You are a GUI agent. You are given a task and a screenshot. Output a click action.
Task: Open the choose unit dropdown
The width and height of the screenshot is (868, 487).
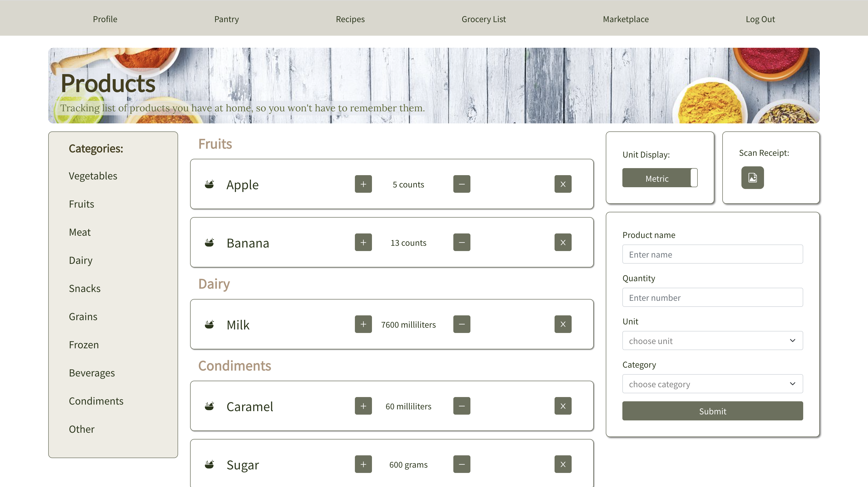(712, 341)
